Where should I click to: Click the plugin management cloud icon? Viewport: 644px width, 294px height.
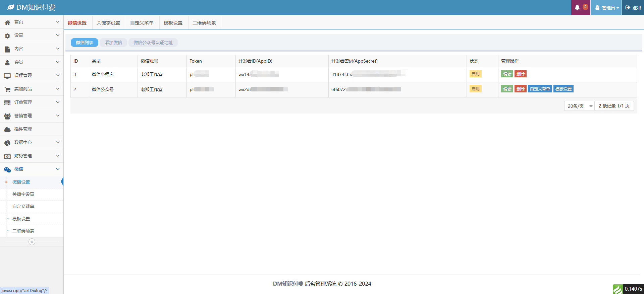coord(7,130)
